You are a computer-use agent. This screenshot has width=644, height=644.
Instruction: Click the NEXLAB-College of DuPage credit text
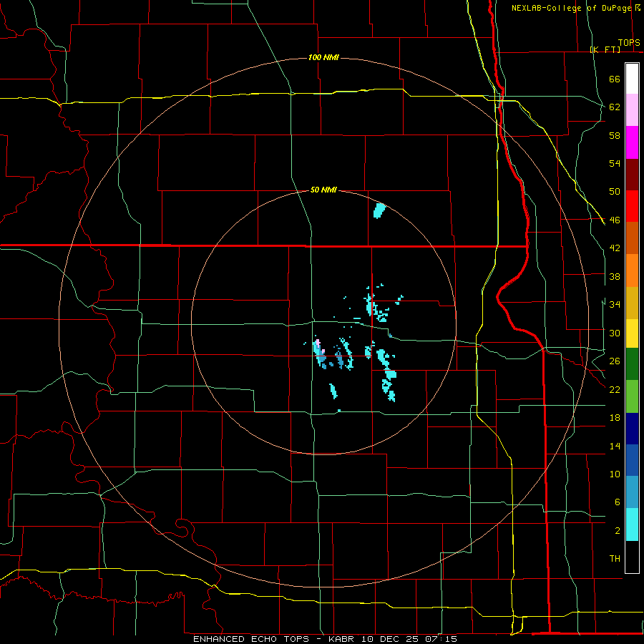(572, 8)
